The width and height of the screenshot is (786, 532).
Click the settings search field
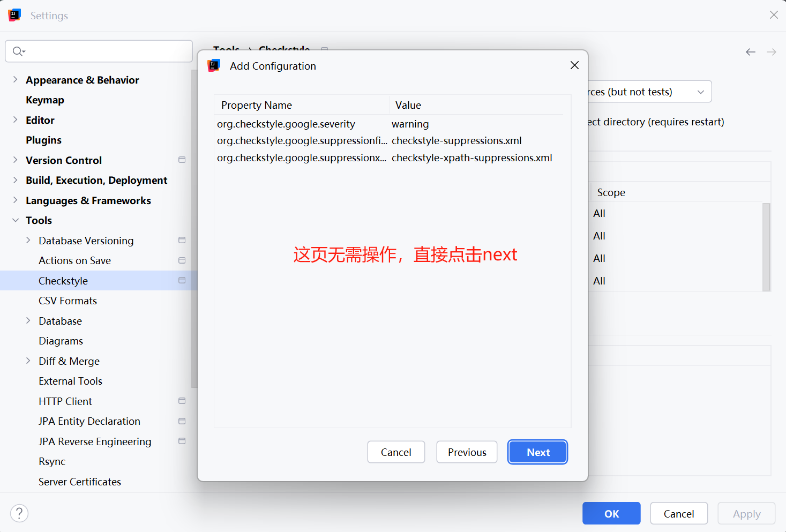[x=99, y=51]
